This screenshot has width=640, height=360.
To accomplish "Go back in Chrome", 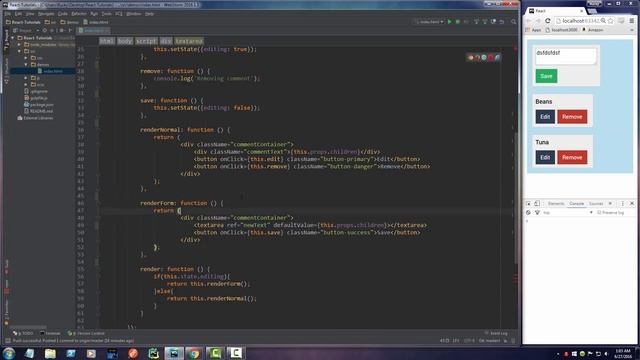I will click(529, 21).
